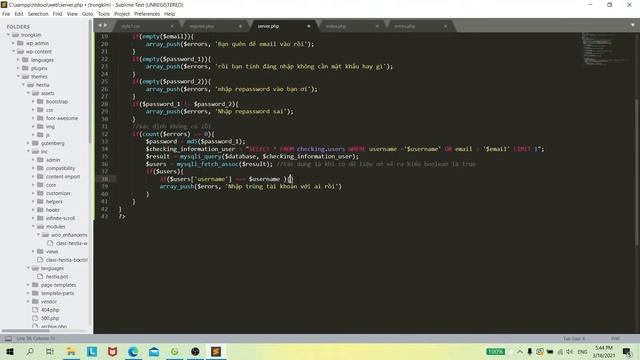The width and height of the screenshot is (640, 360).
Task: Open the Mail app in taskbar
Action: tap(154, 351)
